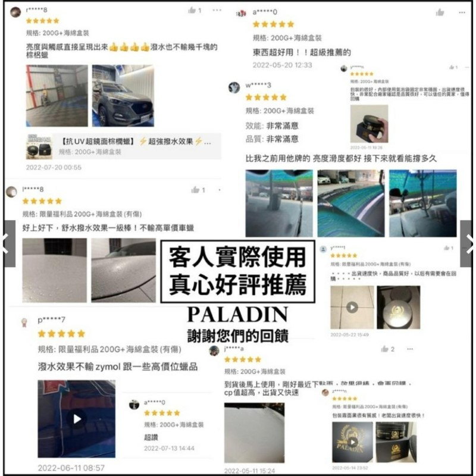Like the review by l*****8
The width and height of the screenshot is (476, 476).
click(x=195, y=190)
